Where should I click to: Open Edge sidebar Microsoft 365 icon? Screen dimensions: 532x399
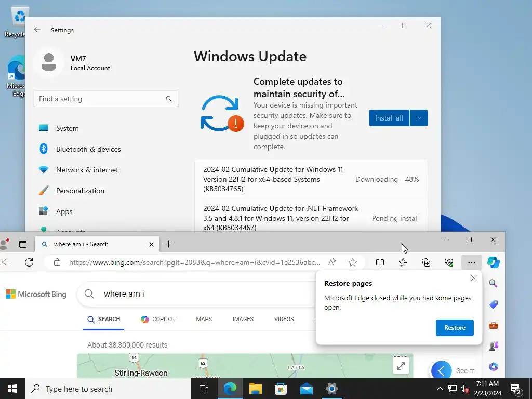click(x=494, y=367)
